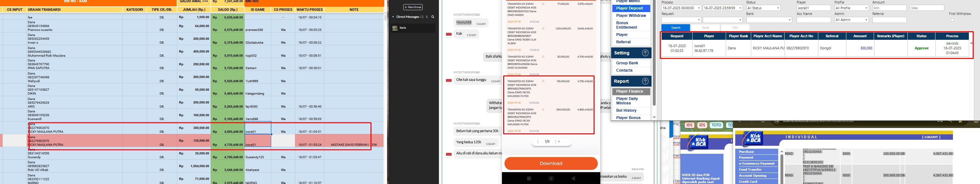Open the Bet History report
The image size is (980, 184).
631,110
